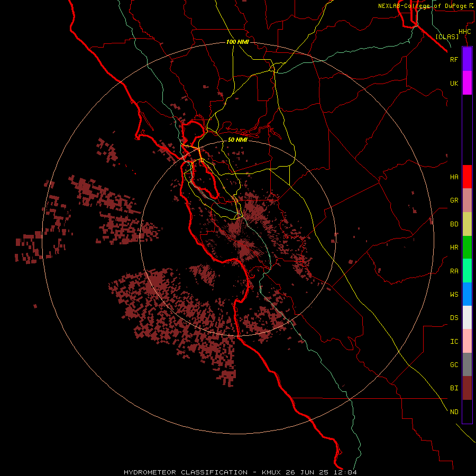
Task: Click the RF purple legend swatch
Action: pos(467,59)
